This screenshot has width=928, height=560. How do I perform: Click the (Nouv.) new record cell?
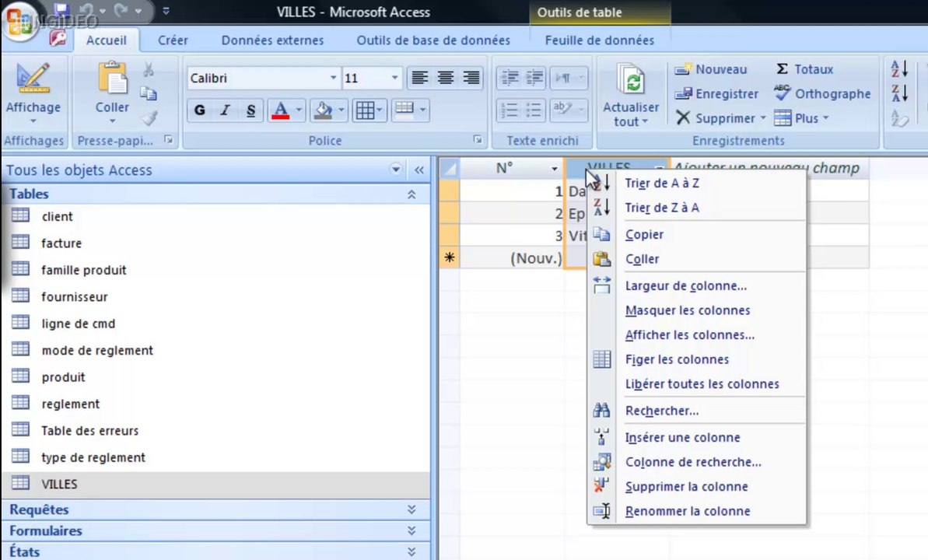pos(512,258)
